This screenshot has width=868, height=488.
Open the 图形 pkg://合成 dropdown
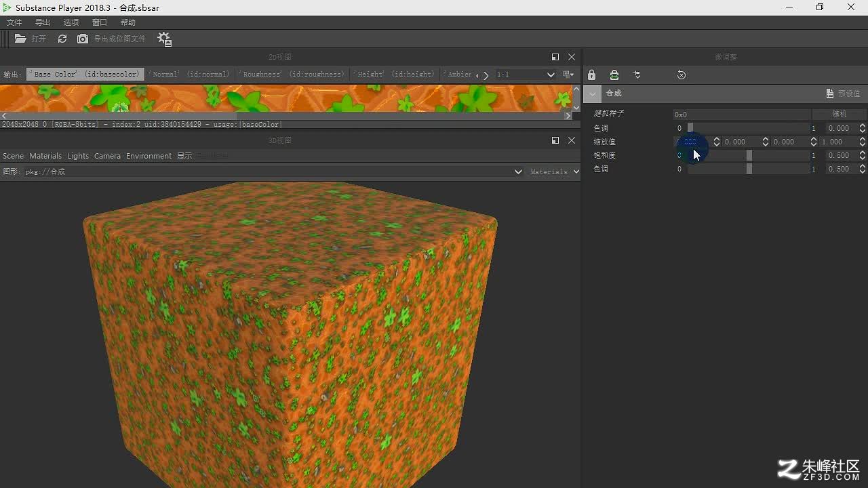point(273,171)
